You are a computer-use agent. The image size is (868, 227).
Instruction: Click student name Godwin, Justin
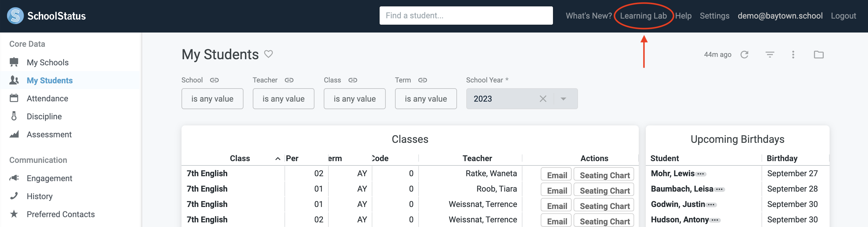pyautogui.click(x=678, y=204)
